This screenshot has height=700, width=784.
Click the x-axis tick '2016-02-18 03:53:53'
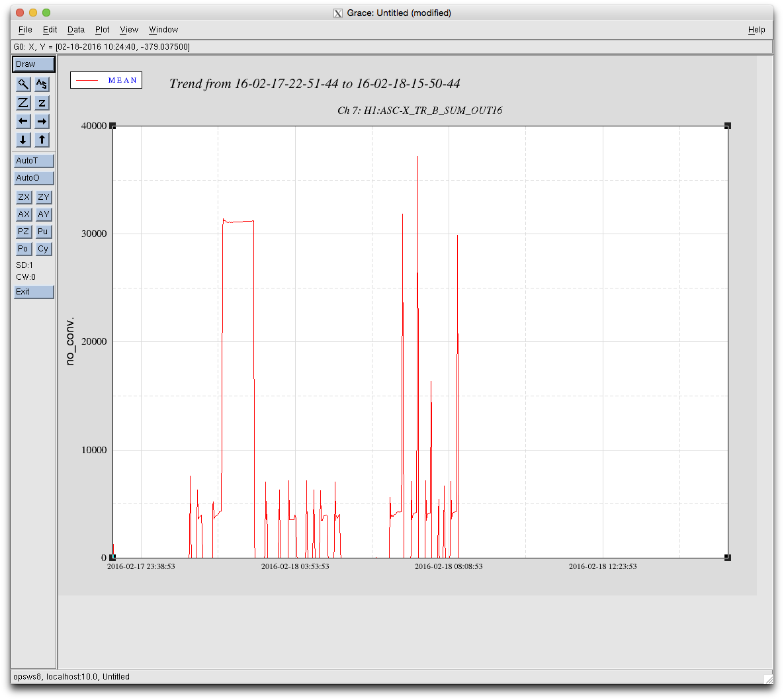(295, 566)
